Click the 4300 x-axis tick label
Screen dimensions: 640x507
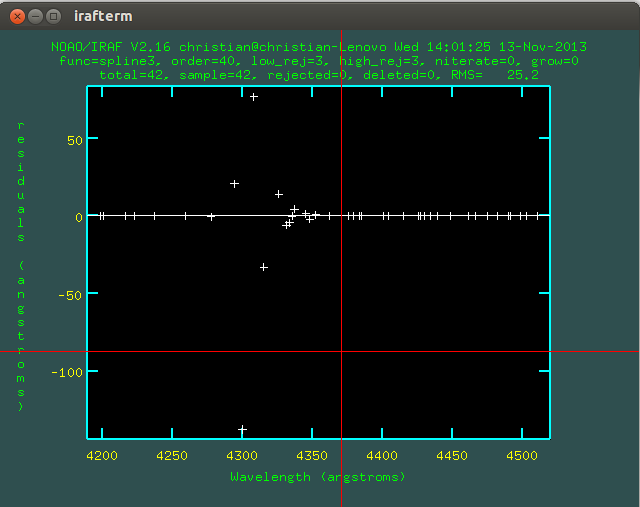pyautogui.click(x=242, y=457)
